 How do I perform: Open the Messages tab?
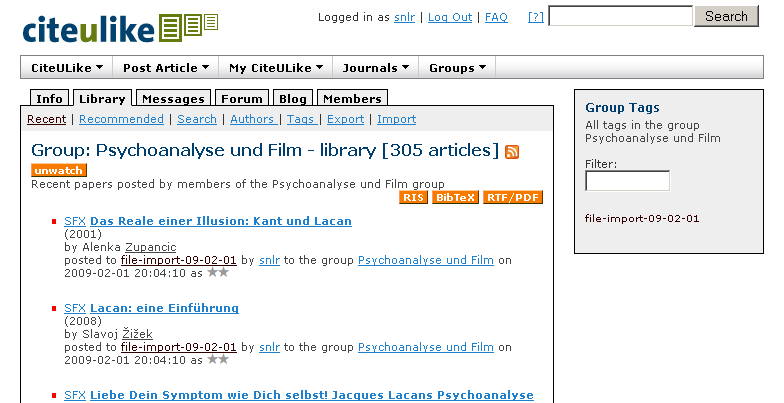(174, 98)
